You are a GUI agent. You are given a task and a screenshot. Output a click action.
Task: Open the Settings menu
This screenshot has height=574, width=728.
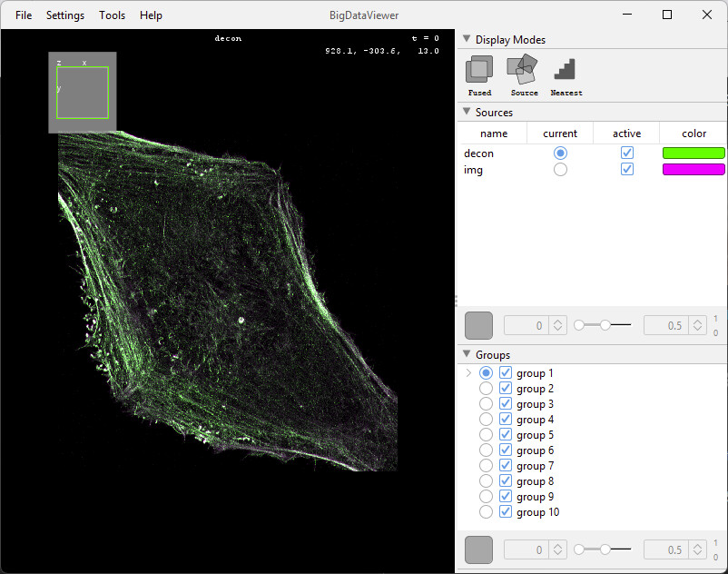tap(65, 15)
